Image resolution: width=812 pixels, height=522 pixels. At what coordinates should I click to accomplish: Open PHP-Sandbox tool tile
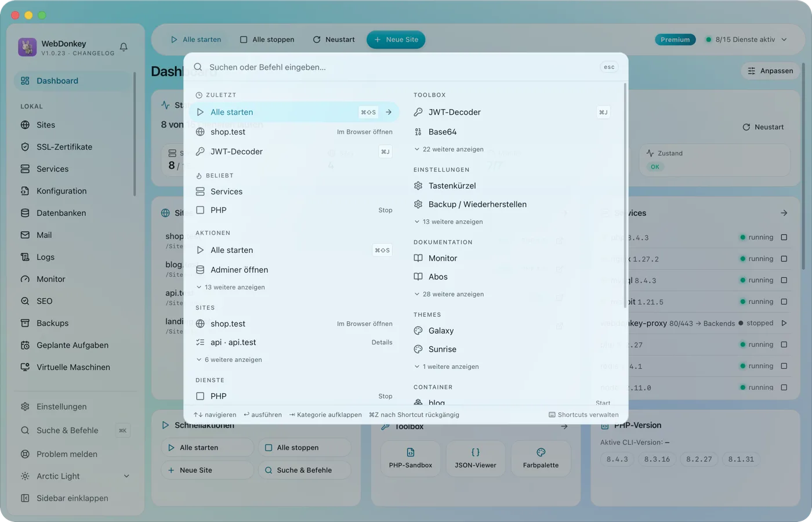pos(411,458)
